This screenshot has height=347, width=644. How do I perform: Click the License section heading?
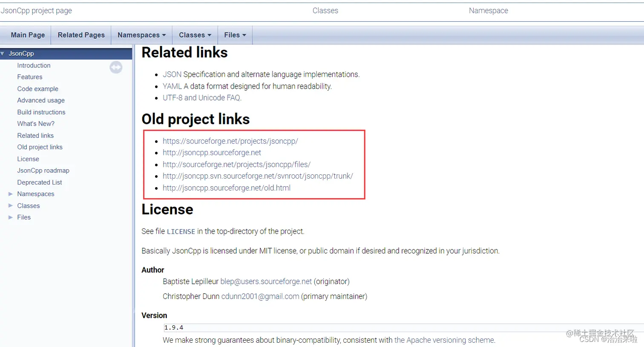point(167,210)
